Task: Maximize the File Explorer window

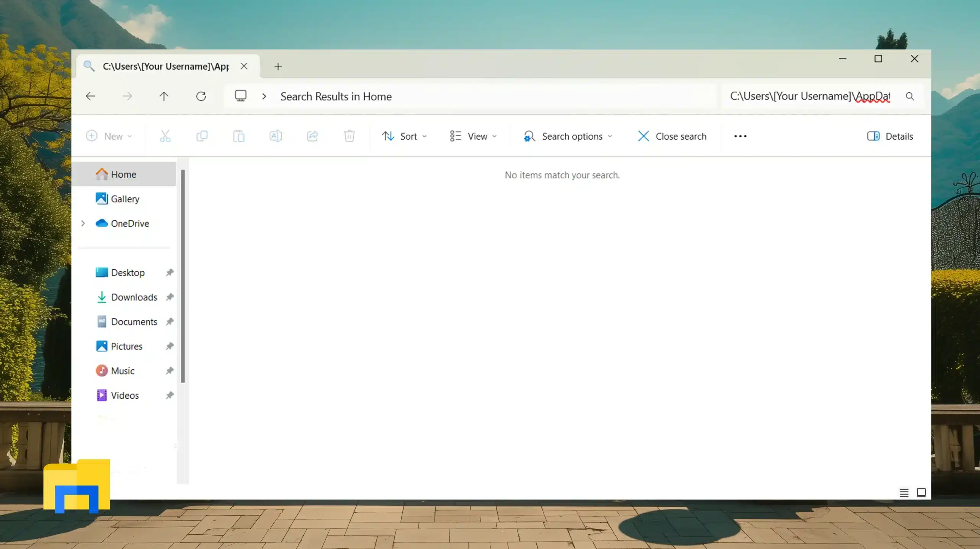Action: tap(878, 59)
